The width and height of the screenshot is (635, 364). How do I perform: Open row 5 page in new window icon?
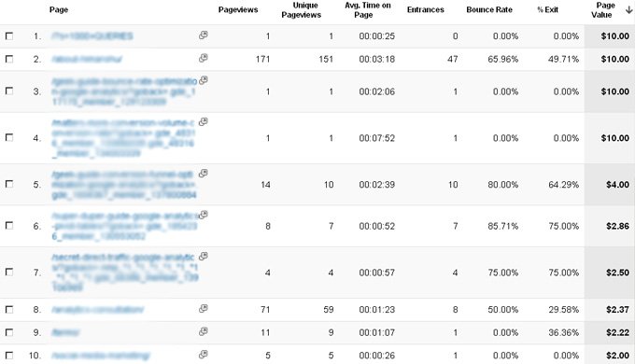(204, 174)
